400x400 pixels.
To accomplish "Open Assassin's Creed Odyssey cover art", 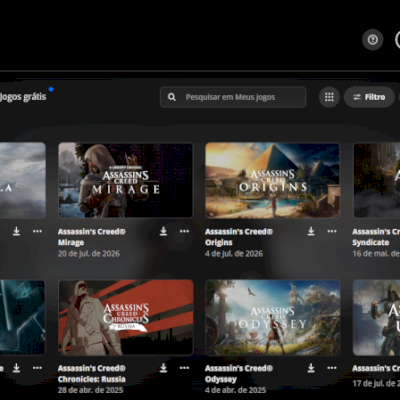I will point(273,317).
